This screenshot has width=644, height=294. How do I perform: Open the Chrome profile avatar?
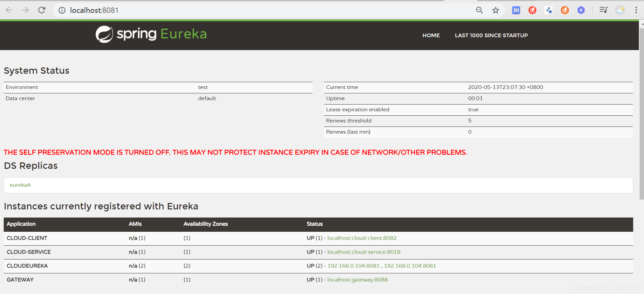coord(620,10)
